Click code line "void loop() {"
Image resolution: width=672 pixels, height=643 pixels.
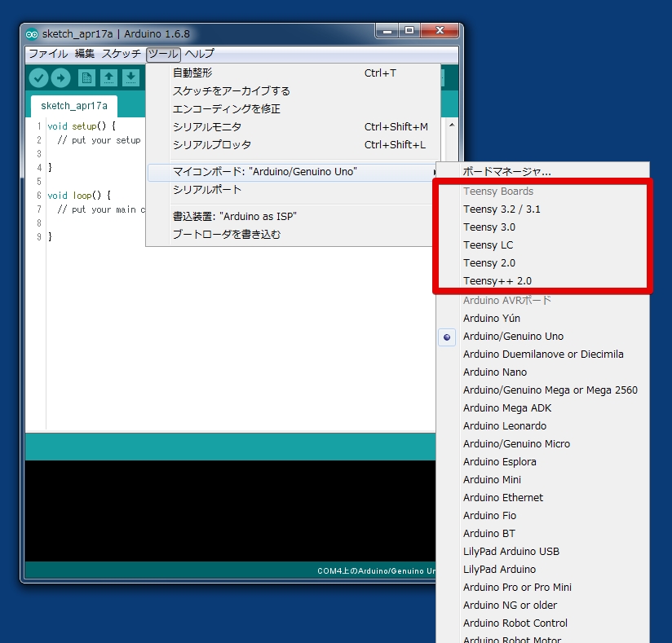coord(79,196)
